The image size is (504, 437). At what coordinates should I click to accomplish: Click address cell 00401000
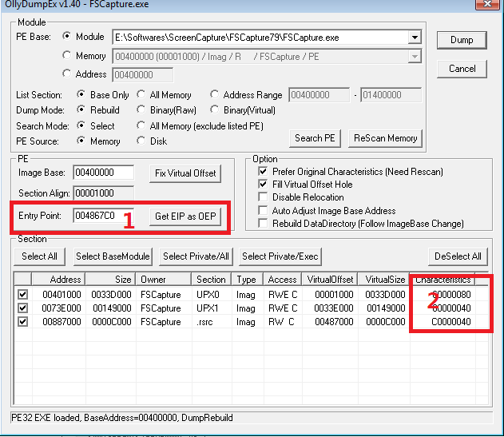(62, 295)
